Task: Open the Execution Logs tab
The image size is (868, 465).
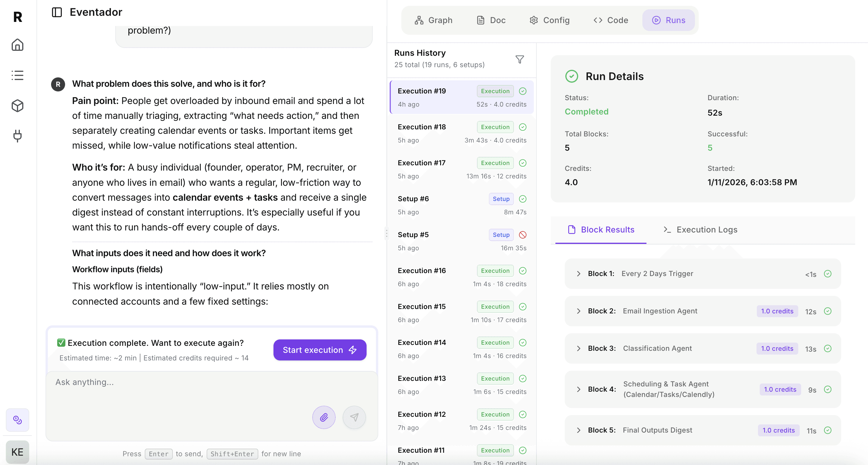Action: tap(700, 230)
